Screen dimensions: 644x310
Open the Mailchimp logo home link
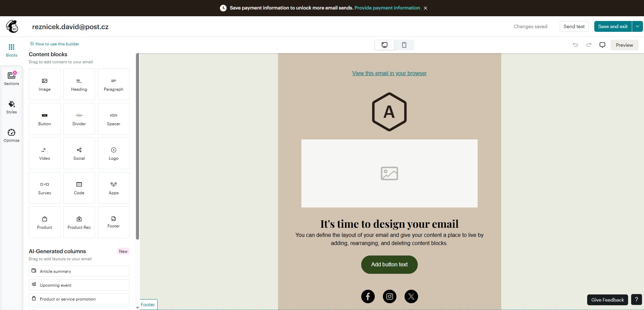pyautogui.click(x=12, y=26)
